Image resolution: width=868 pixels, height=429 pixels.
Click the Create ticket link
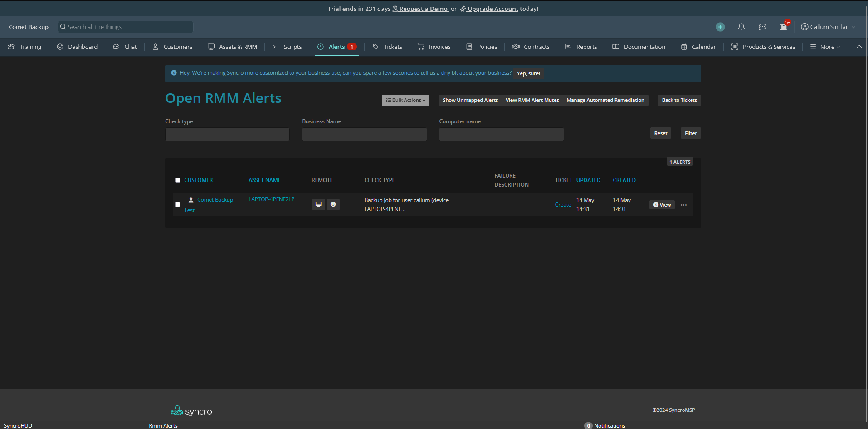(563, 205)
